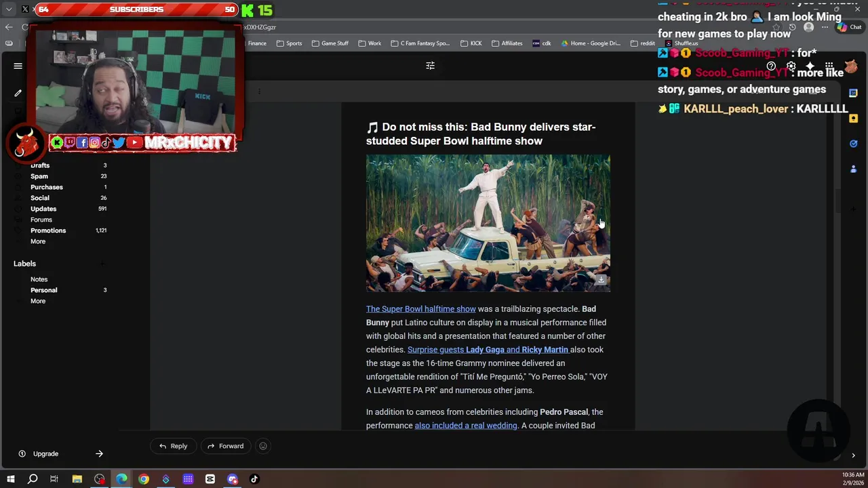
Task: Open Windows Start menu
Action: 10,479
